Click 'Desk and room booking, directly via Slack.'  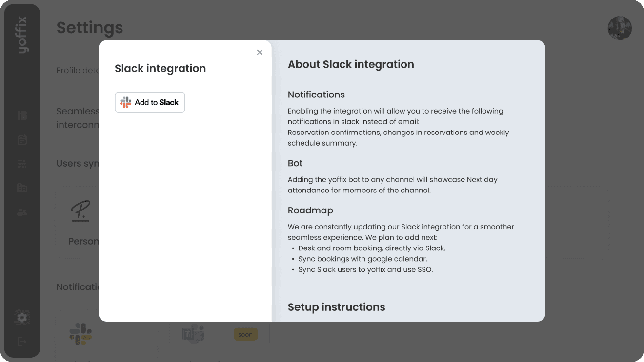pos(372,248)
